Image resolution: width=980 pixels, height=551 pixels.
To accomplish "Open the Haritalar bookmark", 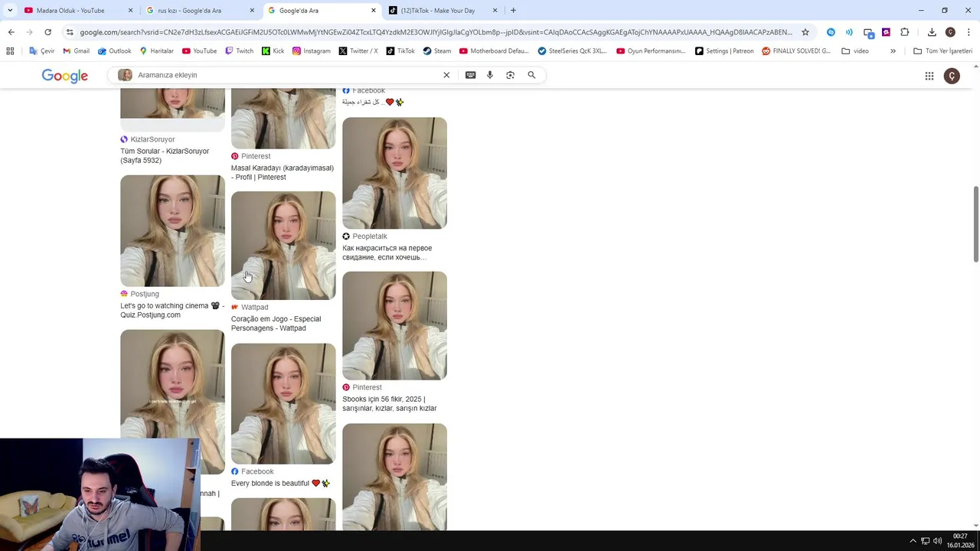I will pyautogui.click(x=157, y=51).
